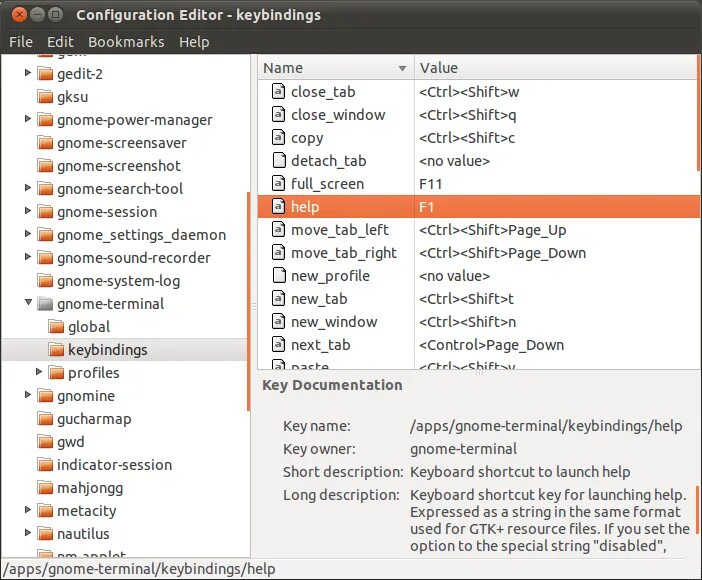Click the next_tab key icon

pos(278,345)
